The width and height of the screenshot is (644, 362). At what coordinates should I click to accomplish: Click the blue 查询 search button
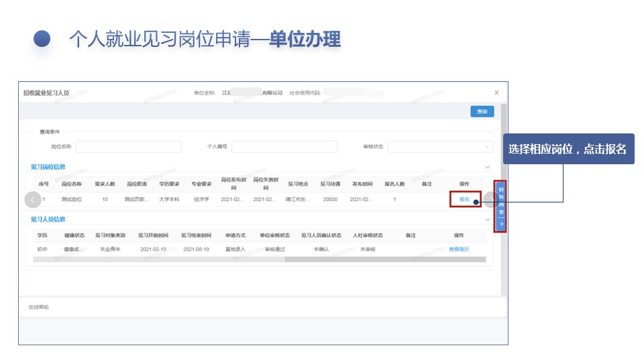482,112
